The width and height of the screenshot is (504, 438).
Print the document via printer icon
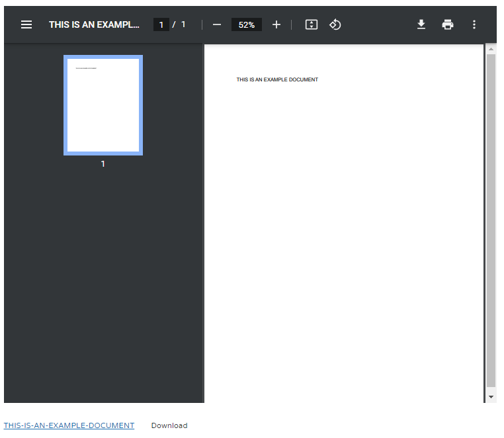[448, 24]
